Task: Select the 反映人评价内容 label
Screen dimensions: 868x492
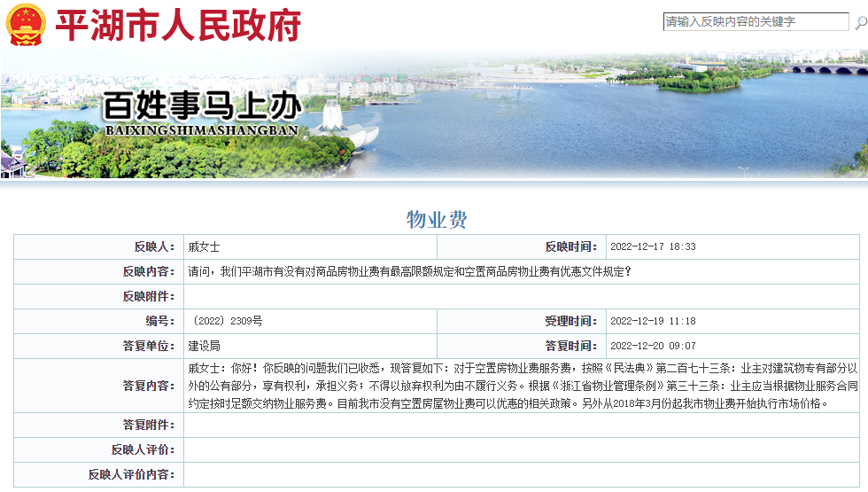Action: [132, 475]
